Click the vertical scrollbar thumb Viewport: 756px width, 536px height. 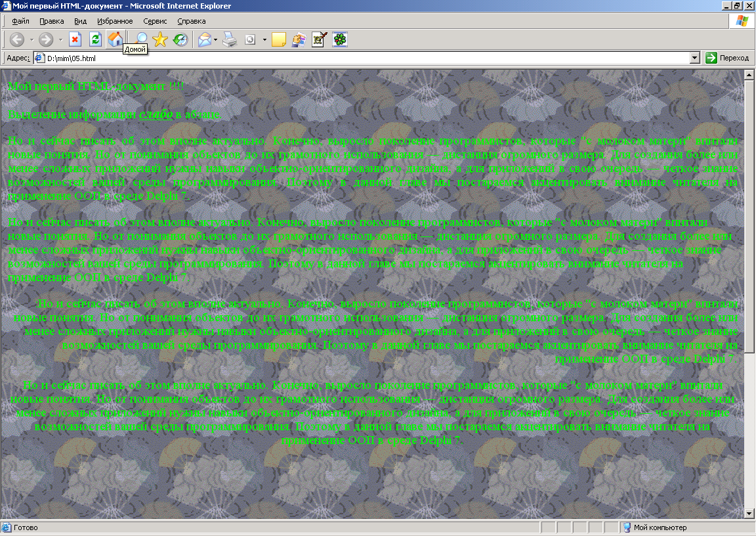coord(749,217)
